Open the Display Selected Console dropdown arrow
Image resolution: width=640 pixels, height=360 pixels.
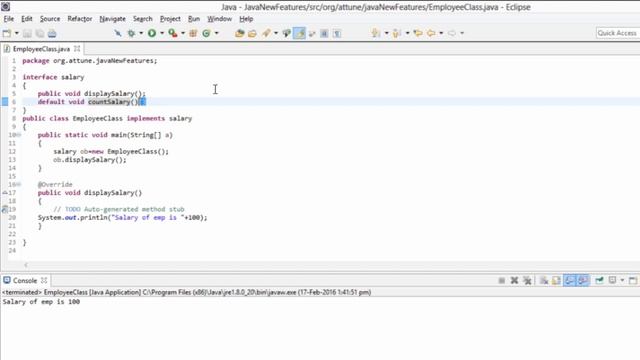(x=622, y=280)
